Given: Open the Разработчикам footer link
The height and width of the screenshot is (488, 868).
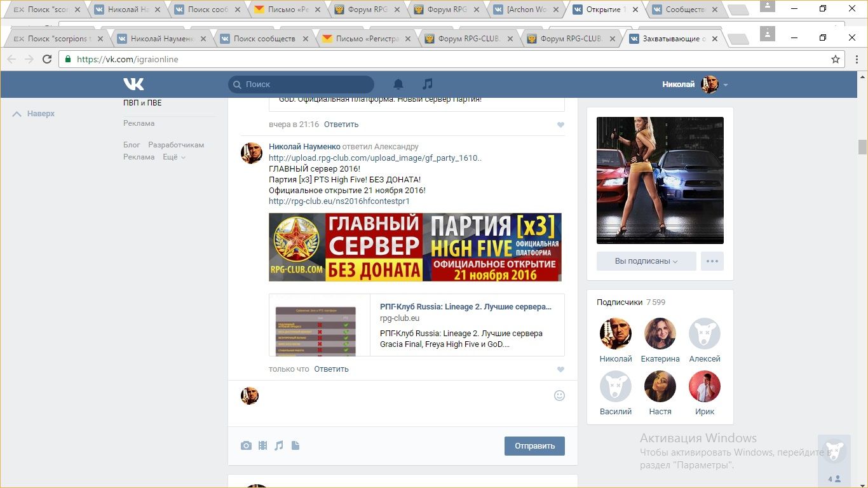Looking at the screenshot, I should [176, 145].
